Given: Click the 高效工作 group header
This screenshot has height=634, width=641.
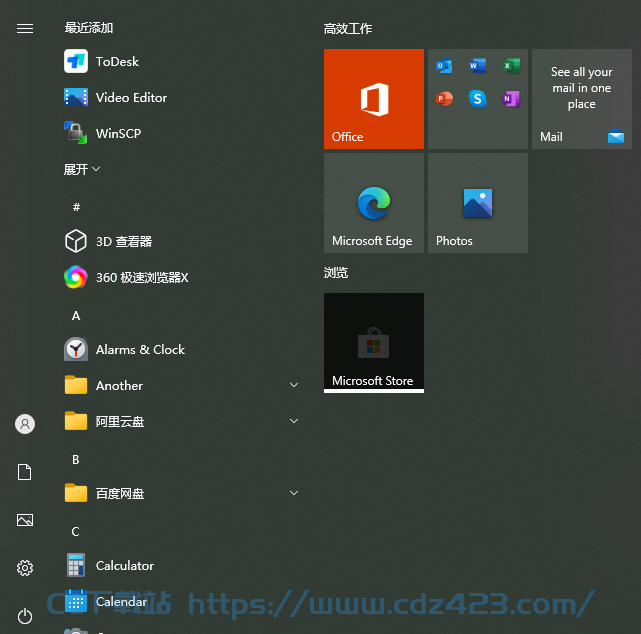Looking at the screenshot, I should pyautogui.click(x=348, y=29).
